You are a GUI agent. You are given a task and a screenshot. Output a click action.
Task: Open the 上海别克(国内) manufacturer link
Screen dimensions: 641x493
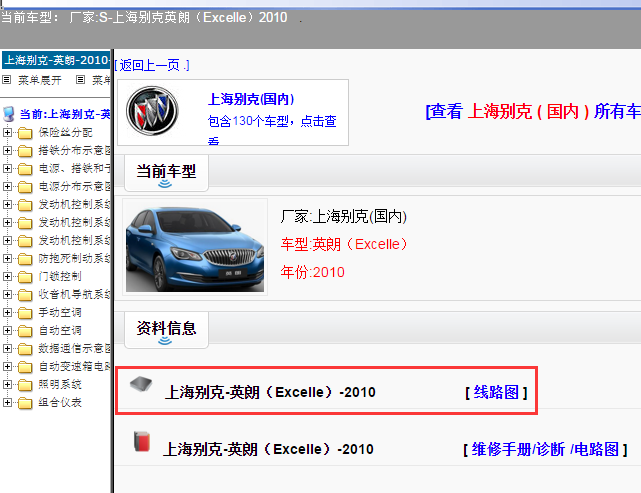(251, 99)
